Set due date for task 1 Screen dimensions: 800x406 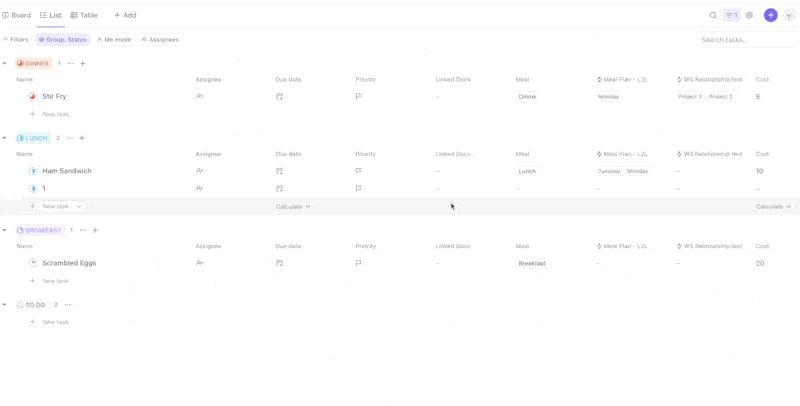(x=280, y=189)
